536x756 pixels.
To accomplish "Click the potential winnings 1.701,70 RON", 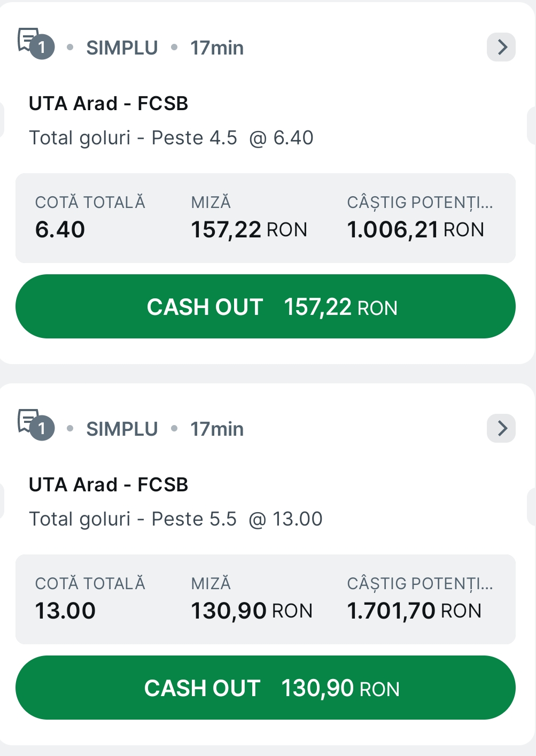I will click(414, 611).
